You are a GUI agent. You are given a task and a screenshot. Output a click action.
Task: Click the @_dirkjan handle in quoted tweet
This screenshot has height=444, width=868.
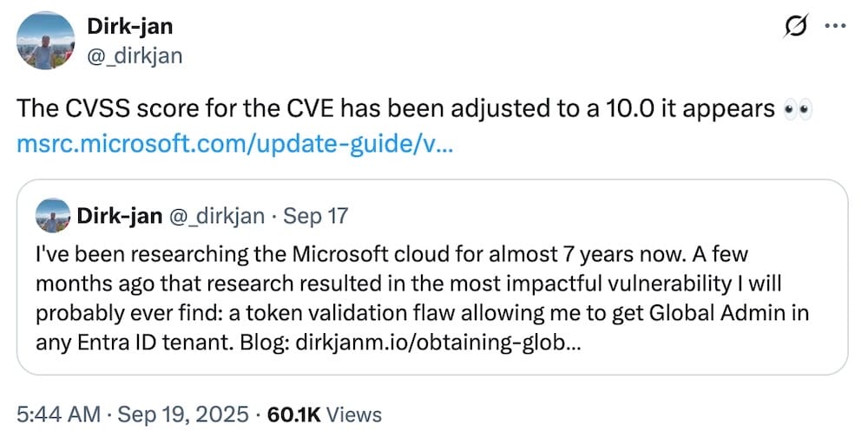216,216
